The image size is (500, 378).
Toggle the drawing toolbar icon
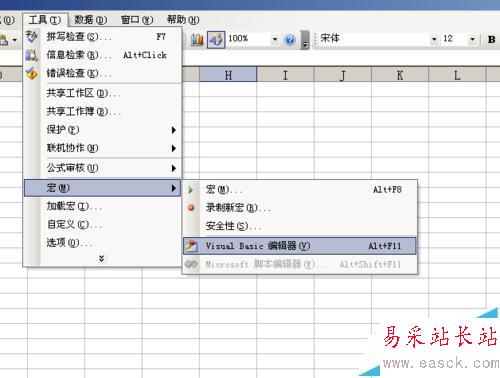(216, 40)
